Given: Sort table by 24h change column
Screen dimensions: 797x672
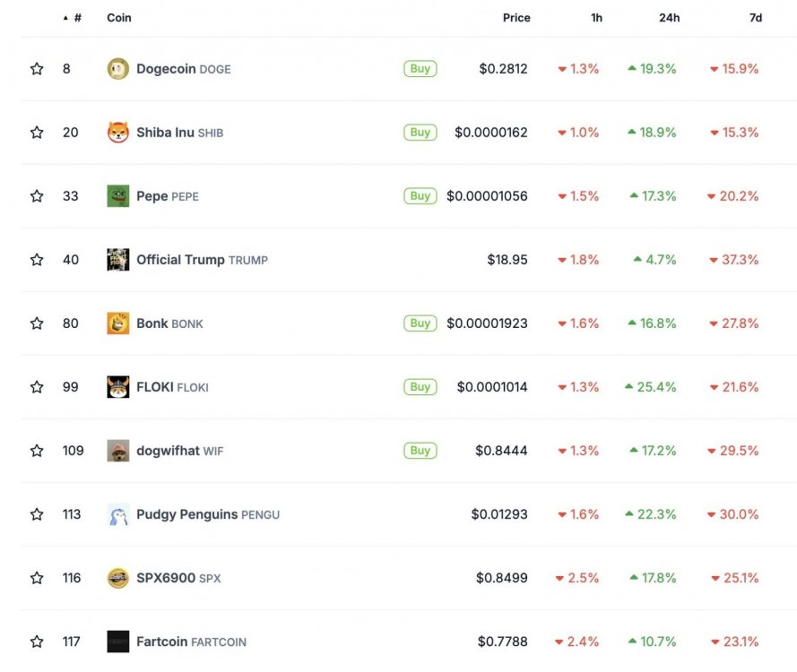Looking at the screenshot, I should pos(669,18).
